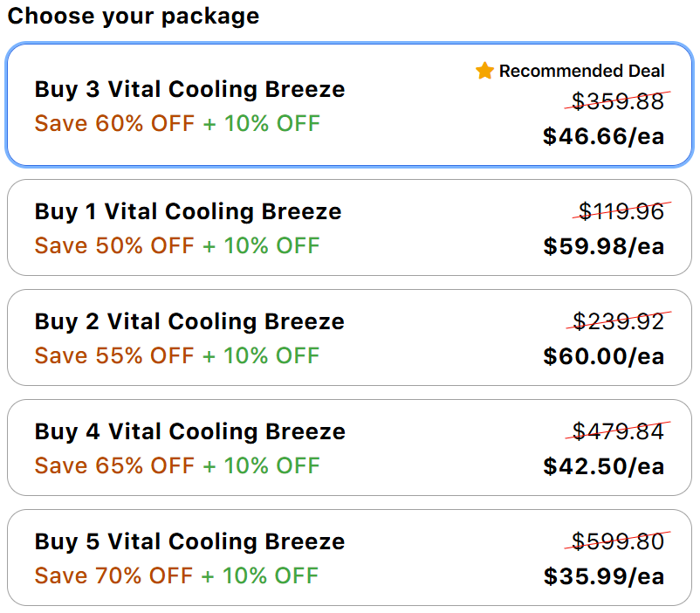Select the Buy 1 Vital Cooling Breeze package
700x613 pixels.
coord(349,227)
